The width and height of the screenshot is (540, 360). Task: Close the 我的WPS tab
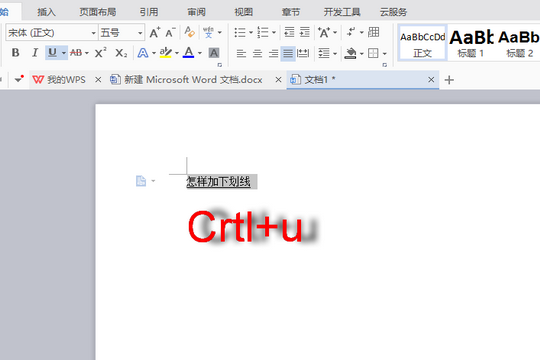pyautogui.click(x=98, y=80)
